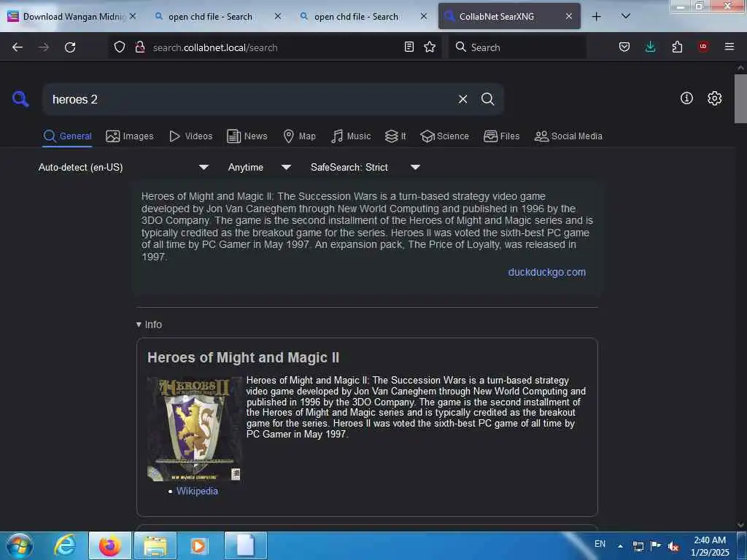747x560 pixels.
Task: Submit search with the magnifier button
Action: coord(487,99)
